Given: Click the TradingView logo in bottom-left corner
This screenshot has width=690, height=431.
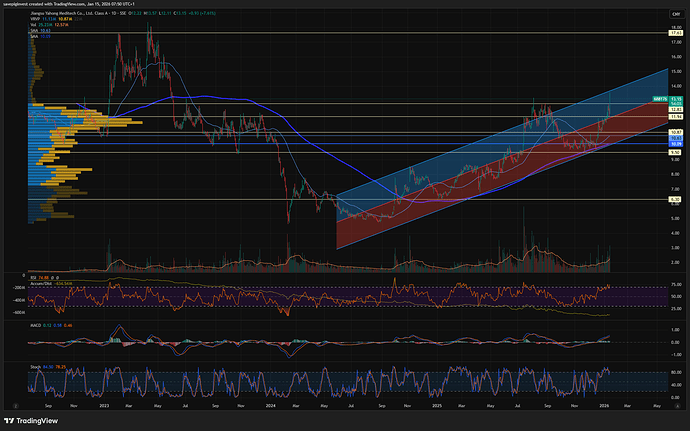Looking at the screenshot, I should point(30,421).
